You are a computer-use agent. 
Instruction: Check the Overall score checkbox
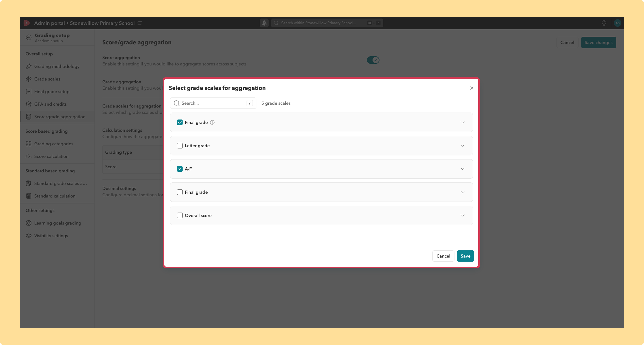coord(180,215)
